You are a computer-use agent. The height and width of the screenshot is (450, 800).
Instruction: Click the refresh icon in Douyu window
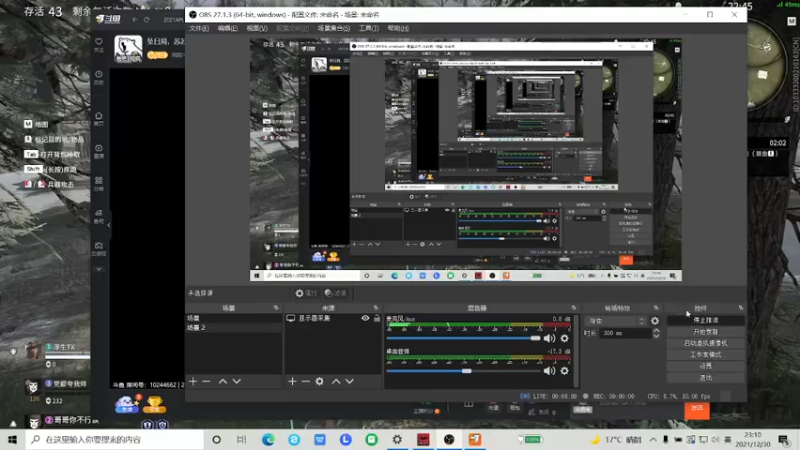(x=147, y=19)
